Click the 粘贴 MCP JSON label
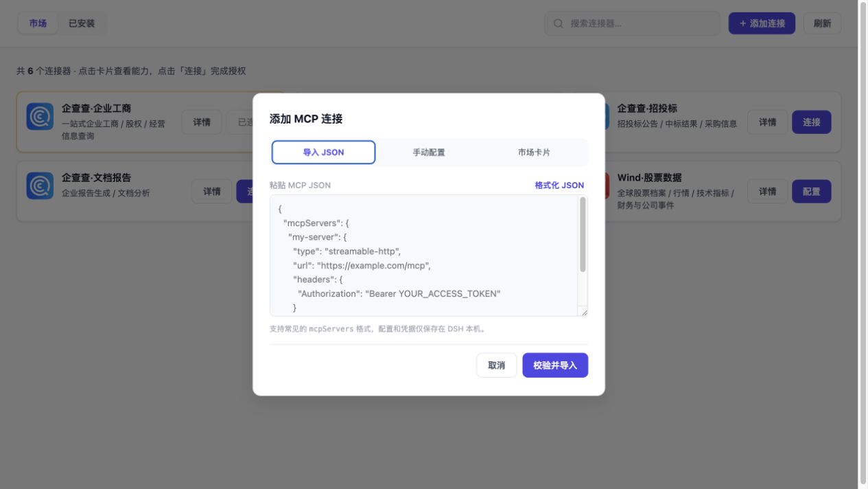868x489 pixels. [300, 185]
